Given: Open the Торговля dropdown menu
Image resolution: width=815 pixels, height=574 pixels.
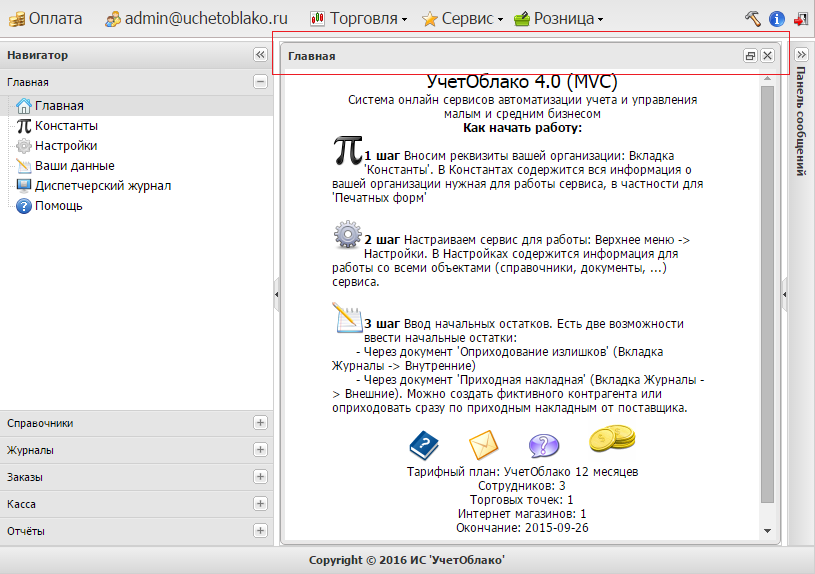Looking at the screenshot, I should click(359, 19).
